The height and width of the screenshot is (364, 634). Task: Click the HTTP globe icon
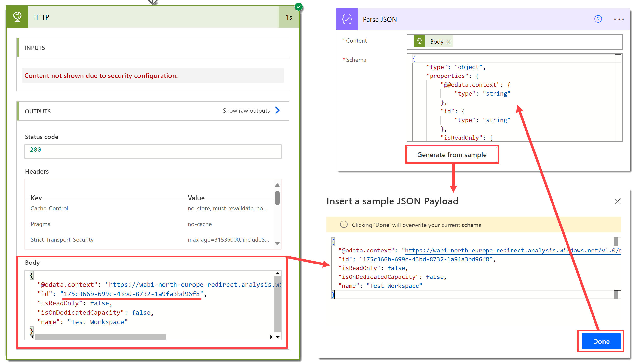coord(17,17)
